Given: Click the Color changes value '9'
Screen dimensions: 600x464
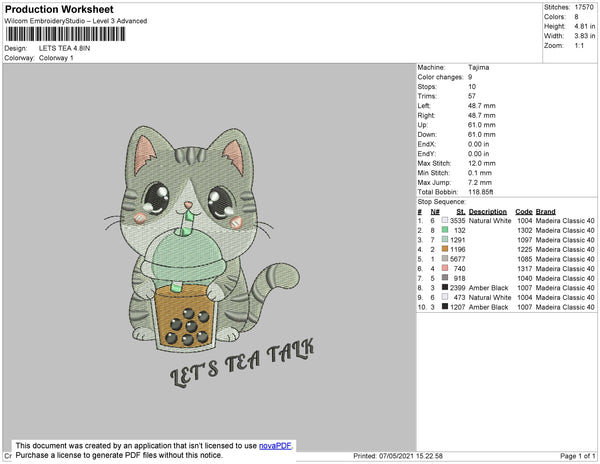Looking at the screenshot, I should click(x=470, y=77).
